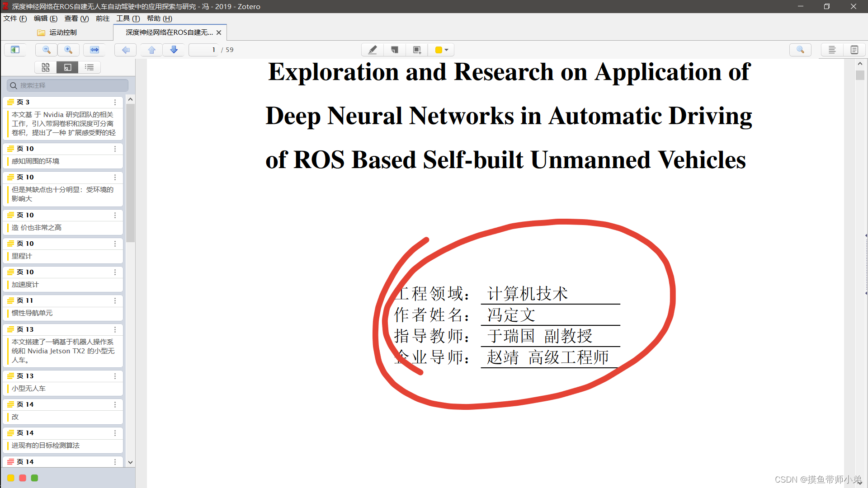
Task: Open find in document search
Action: 800,50
